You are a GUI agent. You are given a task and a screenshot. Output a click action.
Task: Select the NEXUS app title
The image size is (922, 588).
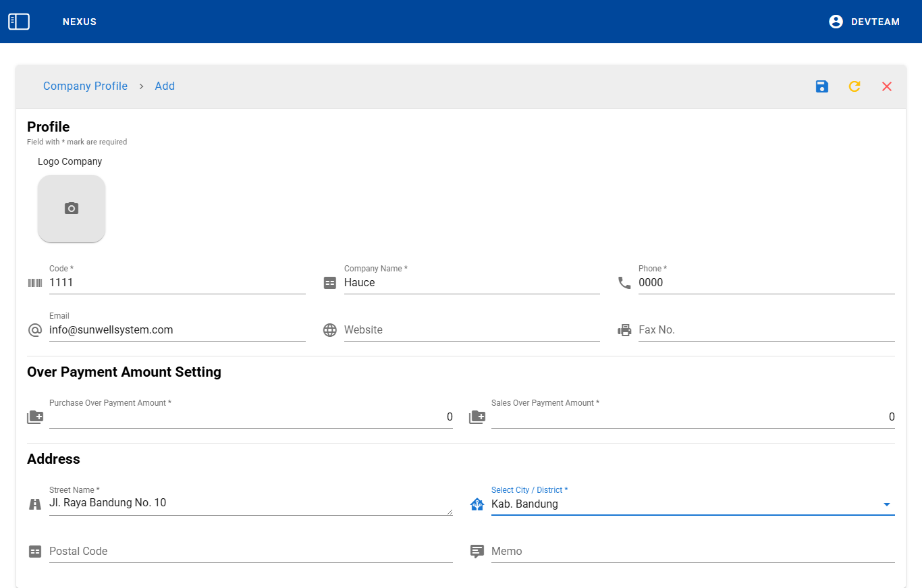click(80, 22)
